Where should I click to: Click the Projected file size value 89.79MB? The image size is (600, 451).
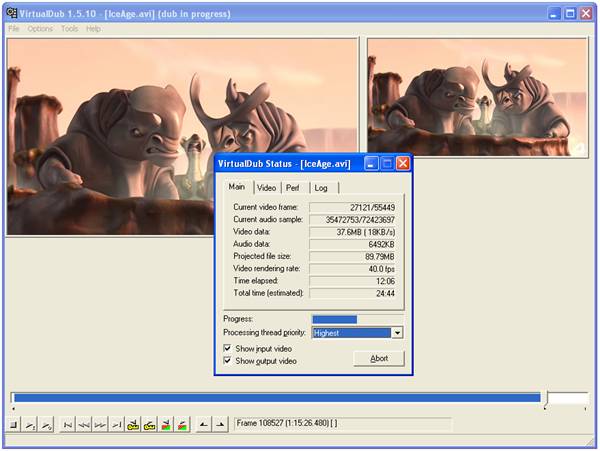[352, 256]
